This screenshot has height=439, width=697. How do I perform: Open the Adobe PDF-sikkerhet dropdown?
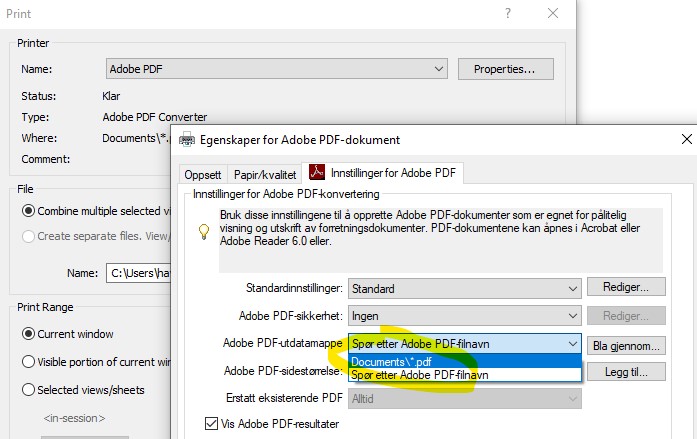(465, 316)
